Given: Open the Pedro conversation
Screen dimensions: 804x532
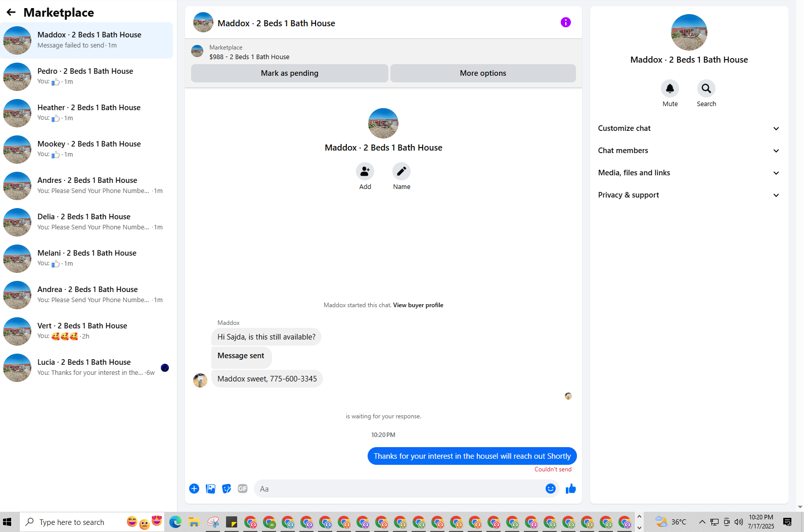Looking at the screenshot, I should (86, 77).
